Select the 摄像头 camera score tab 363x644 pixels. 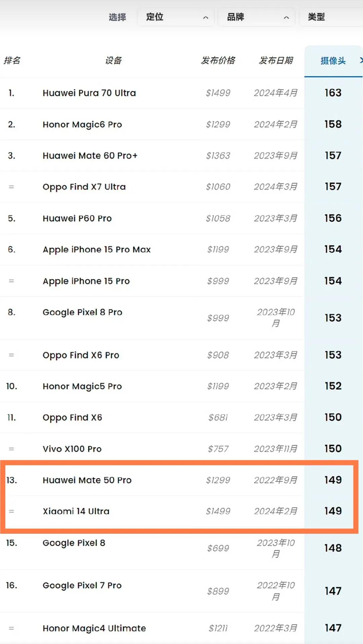[x=333, y=61]
